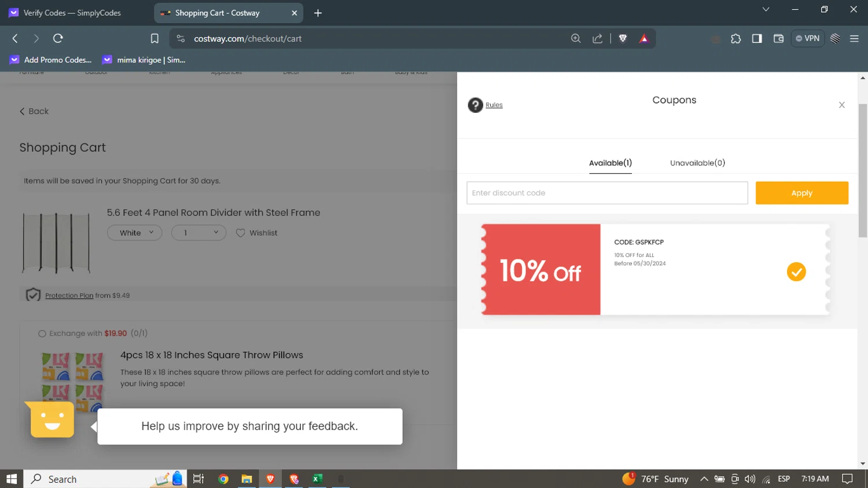Open the room divider product thumbnail
The width and height of the screenshot is (868, 488).
[56, 242]
